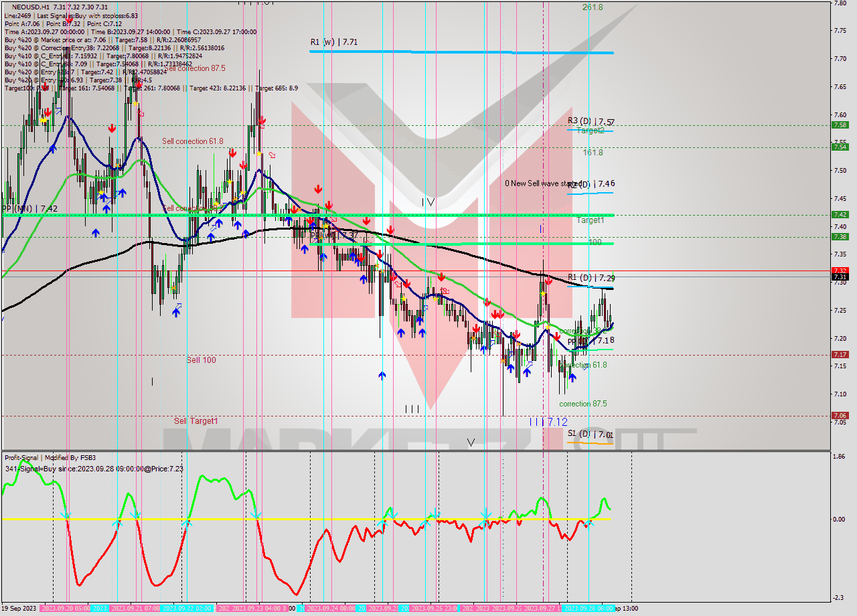Click the correction 61.8 green label
Image resolution: width=857 pixels, height=616 pixels.
point(585,365)
